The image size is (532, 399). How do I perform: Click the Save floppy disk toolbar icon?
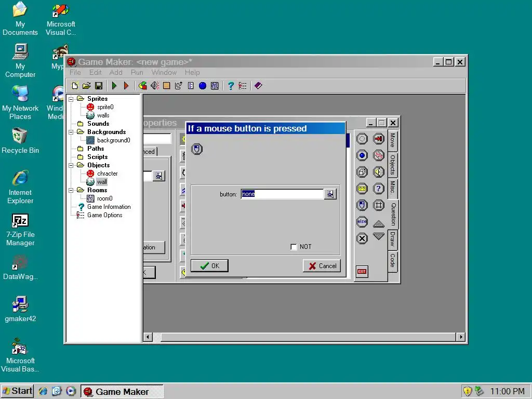point(99,86)
